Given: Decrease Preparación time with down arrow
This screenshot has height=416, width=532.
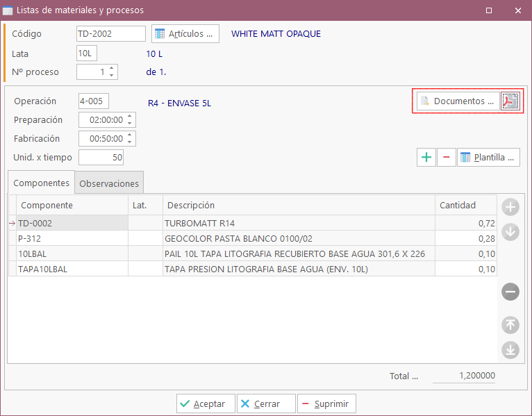Looking at the screenshot, I should pyautogui.click(x=130, y=123).
